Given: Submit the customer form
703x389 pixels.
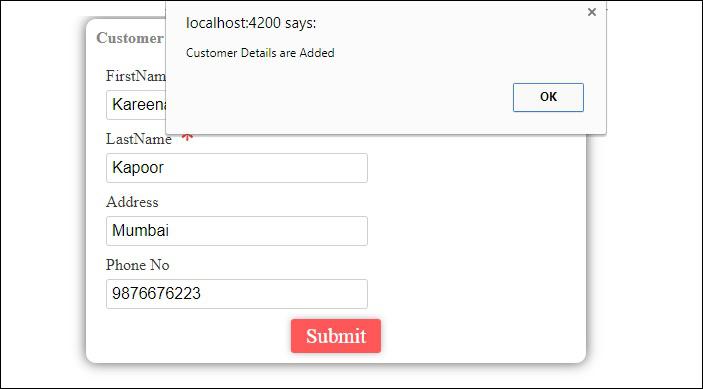Looking at the screenshot, I should point(336,336).
